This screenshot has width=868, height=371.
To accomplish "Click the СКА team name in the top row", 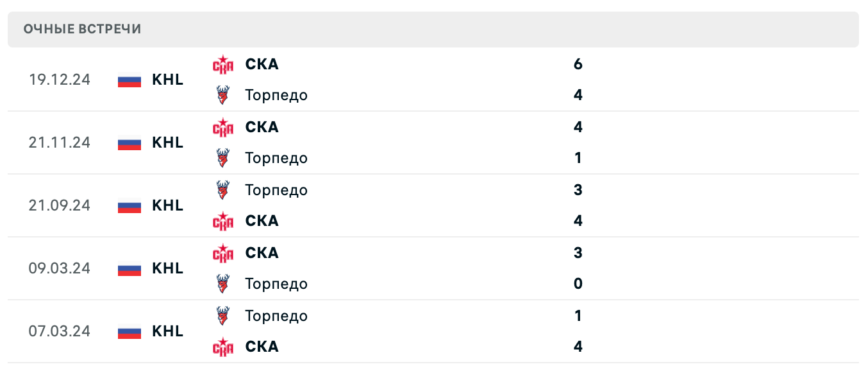I will (x=262, y=64).
